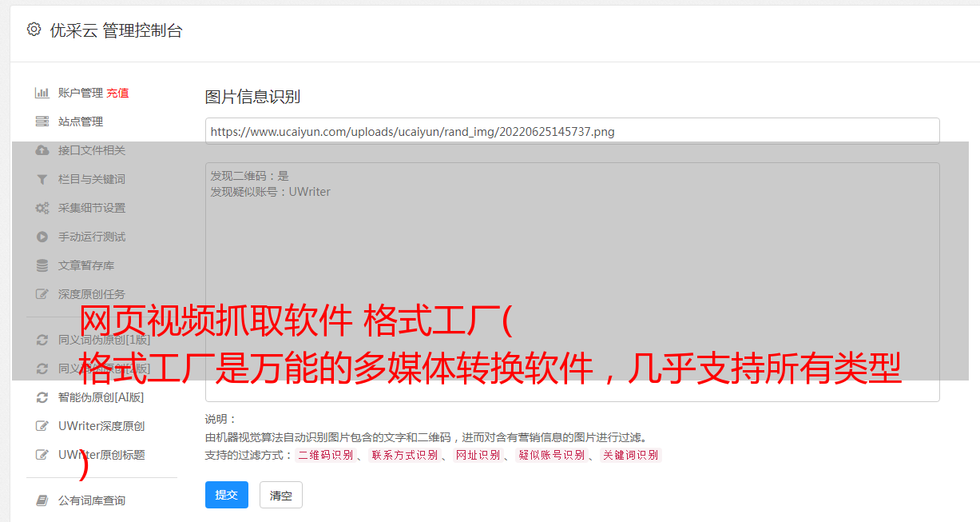The height and width of the screenshot is (522, 980).
Task: Open 站点管理 in sidebar
Action: tap(81, 122)
